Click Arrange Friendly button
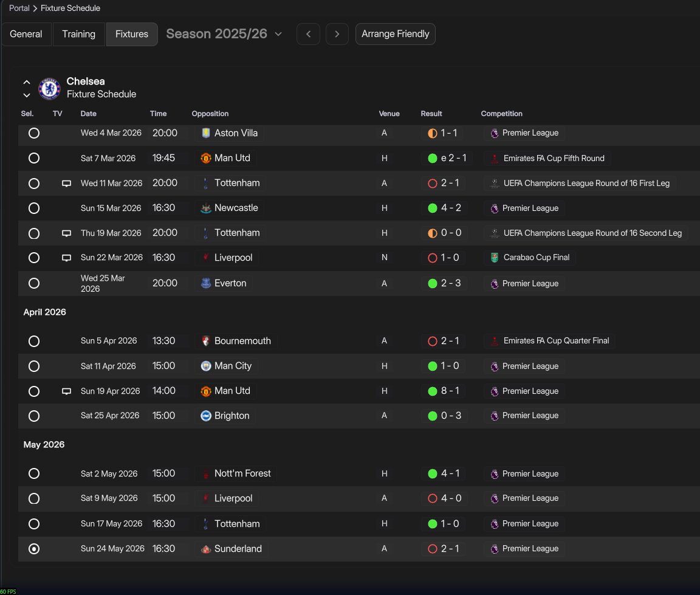Screen dimensions: 700x595 (395, 34)
